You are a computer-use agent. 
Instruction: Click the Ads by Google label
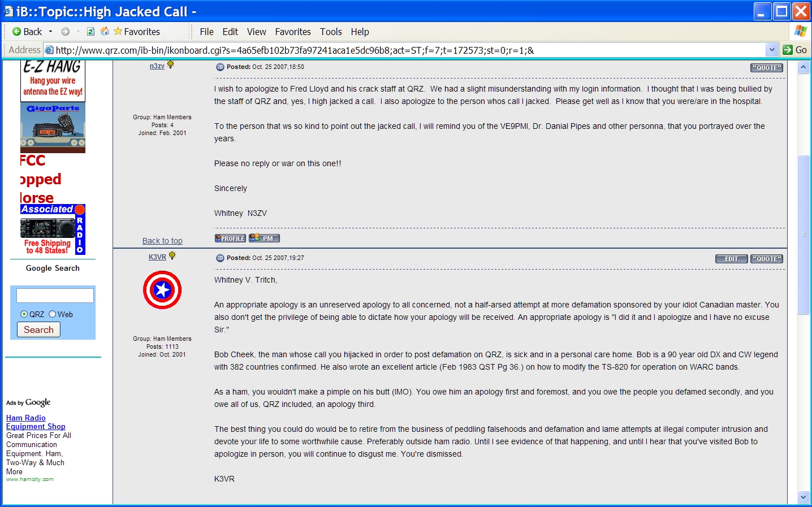click(x=28, y=402)
